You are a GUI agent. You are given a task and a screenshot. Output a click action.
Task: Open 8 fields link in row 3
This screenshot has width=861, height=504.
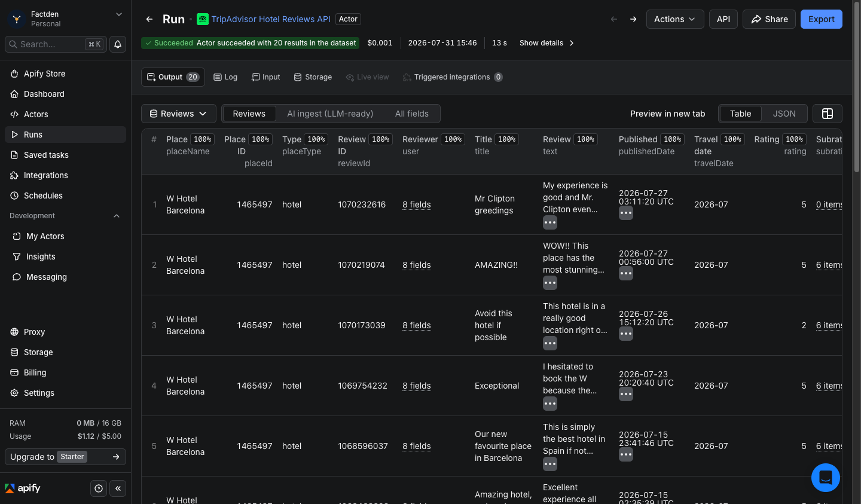pos(417,325)
